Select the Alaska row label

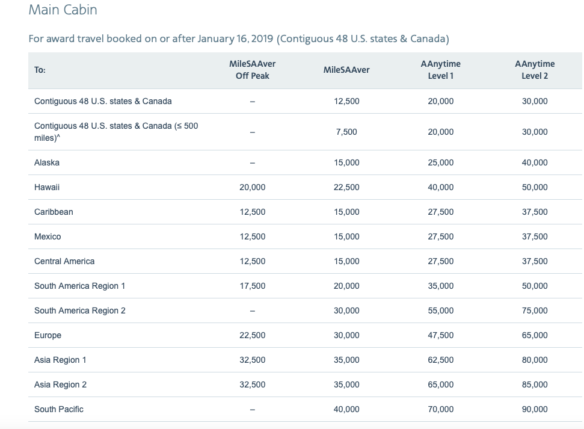[x=47, y=162]
